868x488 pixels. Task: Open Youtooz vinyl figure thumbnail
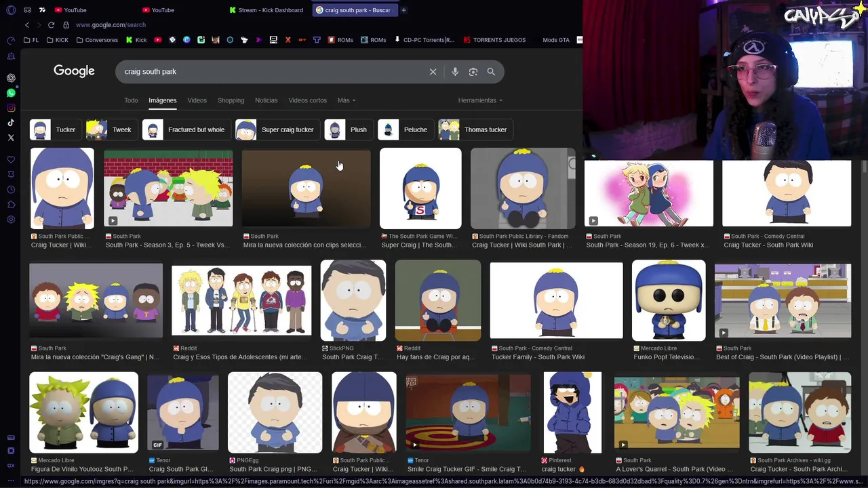point(83,413)
